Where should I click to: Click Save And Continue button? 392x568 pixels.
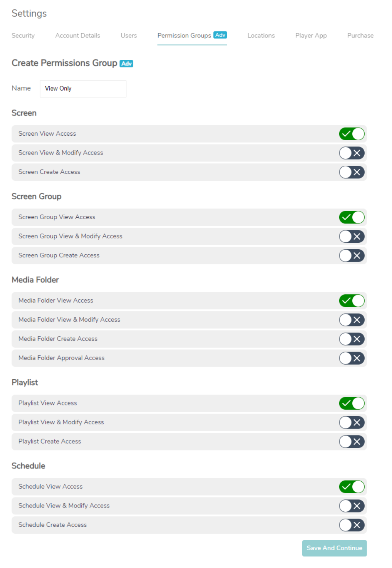334,548
